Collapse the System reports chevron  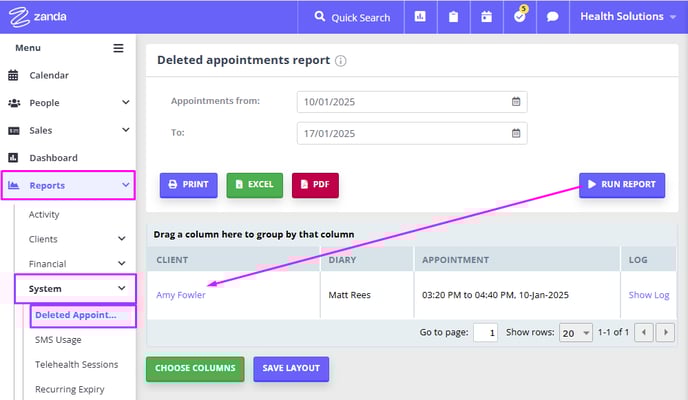pyautogui.click(x=122, y=288)
